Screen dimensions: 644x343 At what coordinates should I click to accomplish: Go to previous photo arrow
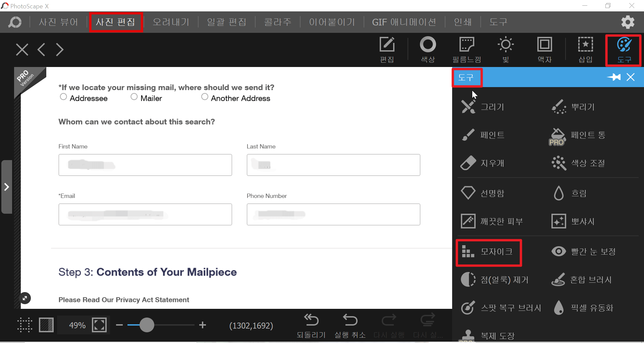(x=41, y=50)
